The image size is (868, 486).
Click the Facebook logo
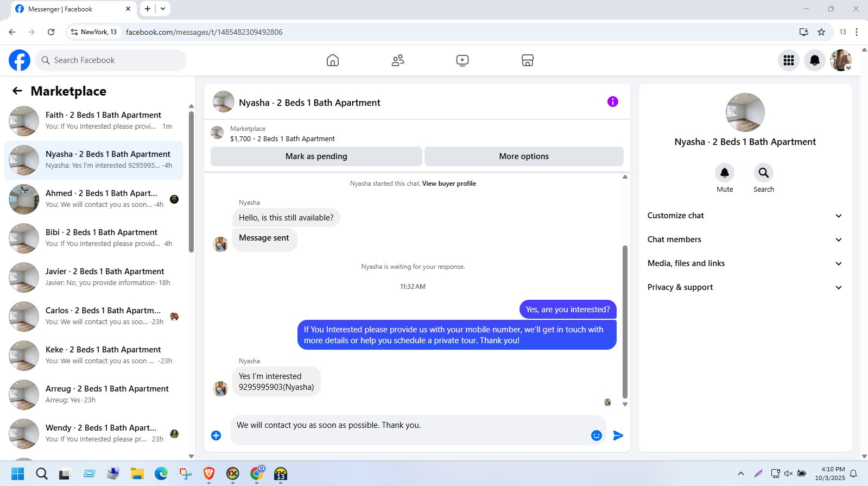point(20,60)
